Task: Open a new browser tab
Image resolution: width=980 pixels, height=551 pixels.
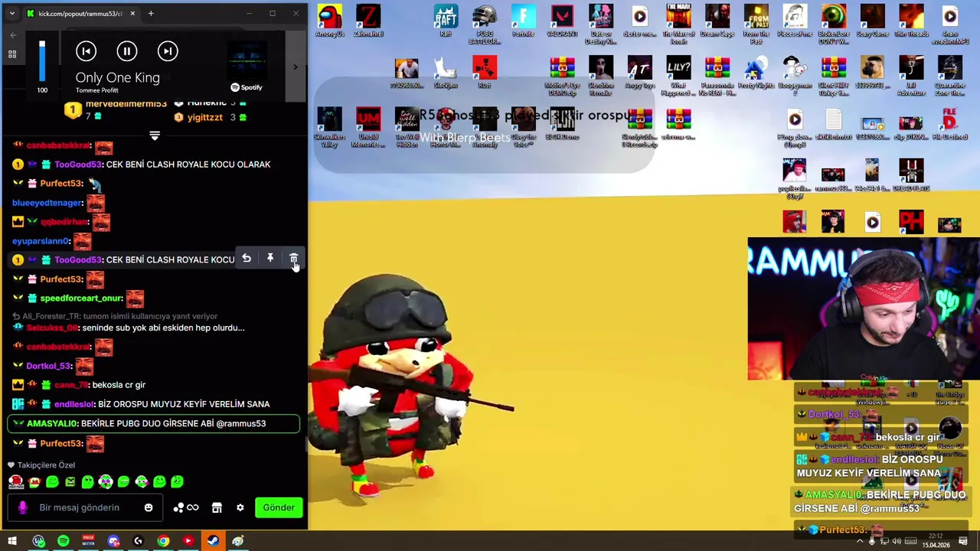Action: coord(151,13)
